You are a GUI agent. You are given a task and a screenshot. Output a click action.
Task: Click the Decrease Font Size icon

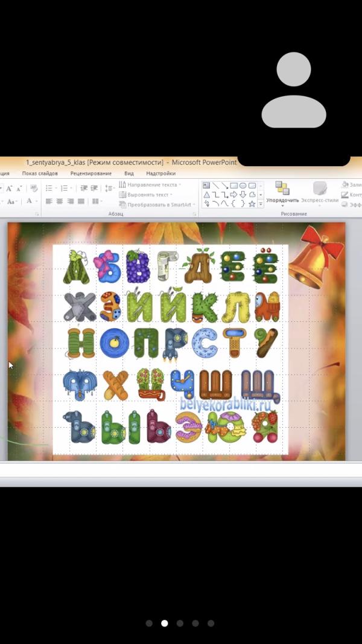click(x=19, y=188)
